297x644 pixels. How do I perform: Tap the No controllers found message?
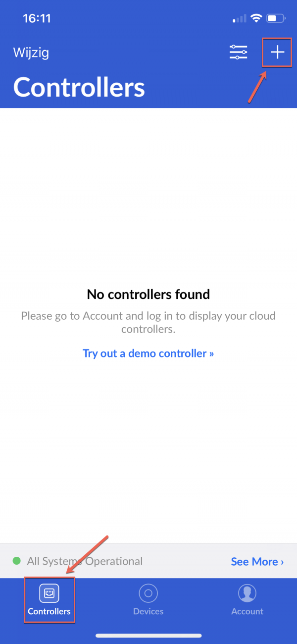[x=148, y=294]
